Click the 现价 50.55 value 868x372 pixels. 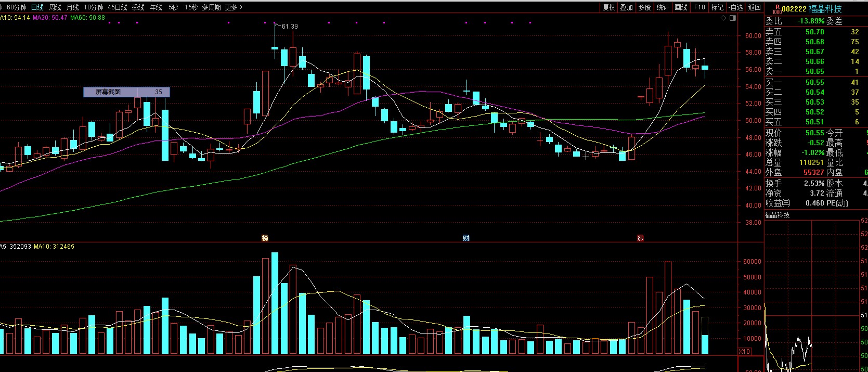[814, 133]
